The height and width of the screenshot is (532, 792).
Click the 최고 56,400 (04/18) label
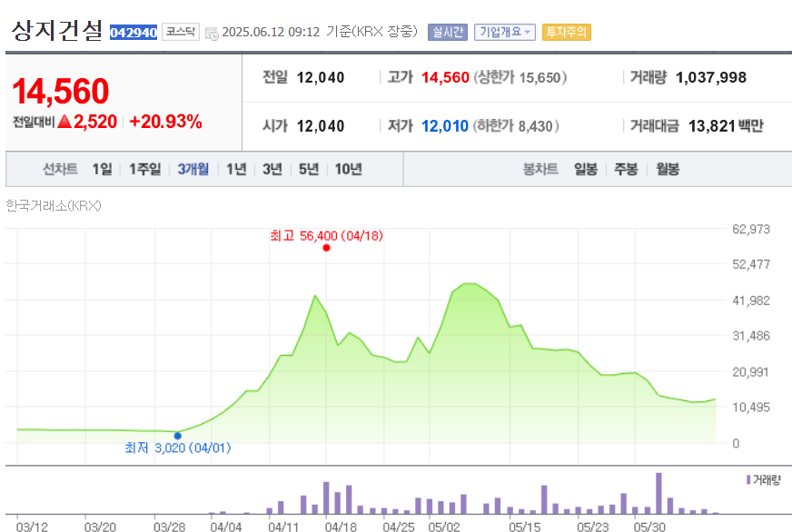click(x=326, y=236)
